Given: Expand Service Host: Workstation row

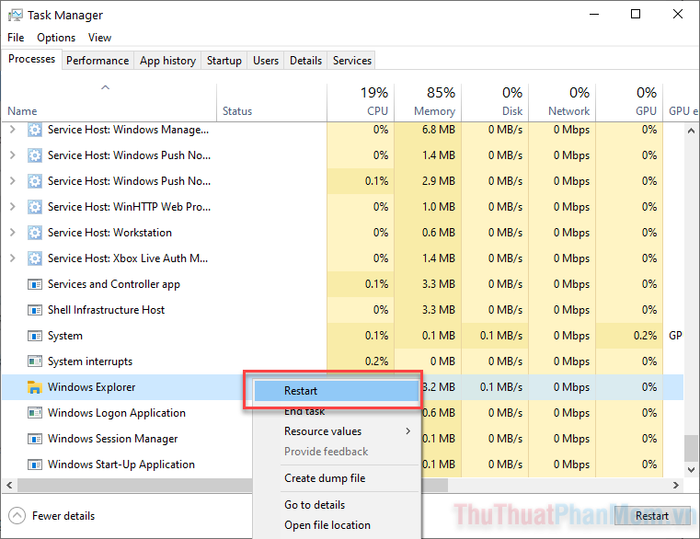Looking at the screenshot, I should [x=12, y=232].
